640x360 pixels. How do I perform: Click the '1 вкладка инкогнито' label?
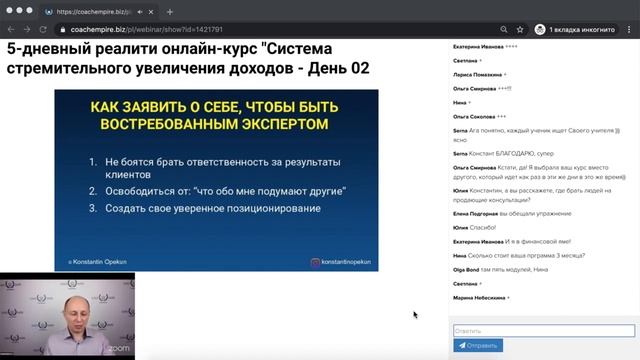coord(582,29)
